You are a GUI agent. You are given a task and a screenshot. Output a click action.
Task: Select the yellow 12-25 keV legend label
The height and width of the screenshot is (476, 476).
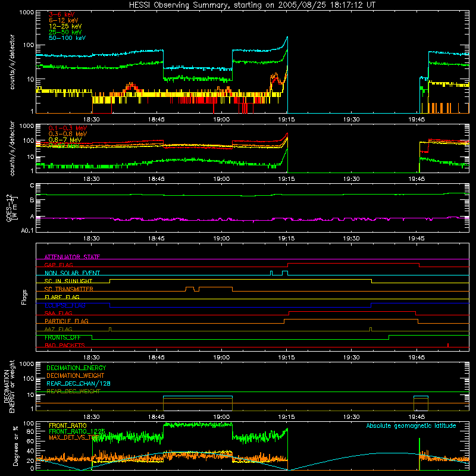pos(65,26)
